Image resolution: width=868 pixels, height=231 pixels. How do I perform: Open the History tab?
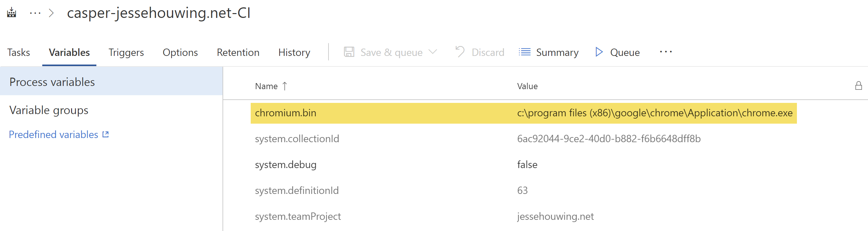click(294, 52)
